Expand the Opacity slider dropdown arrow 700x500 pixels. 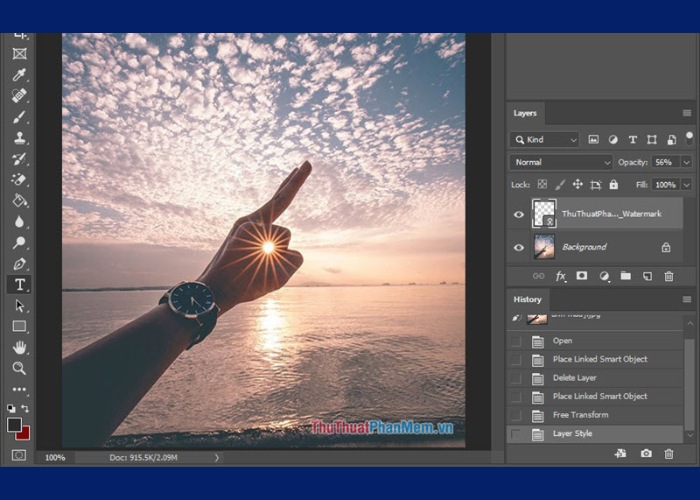click(686, 162)
